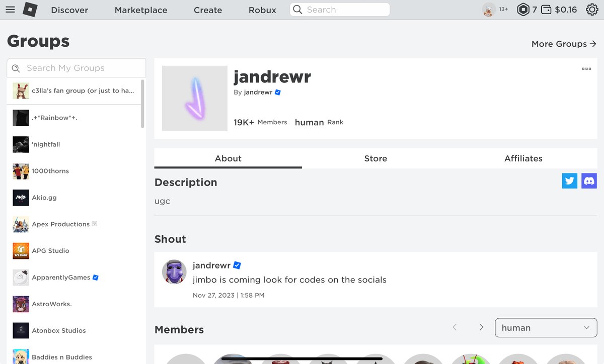
Task: Open the 1000thorns group icon
Action: point(21,171)
